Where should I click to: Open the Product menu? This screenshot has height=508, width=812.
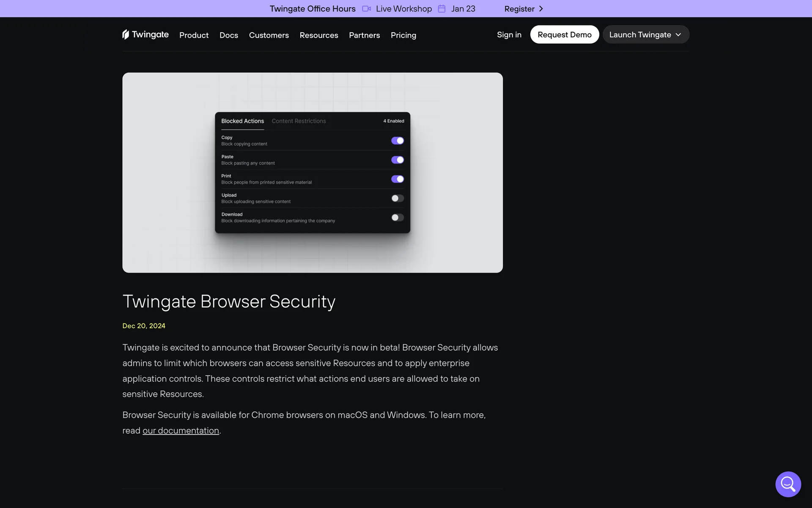click(194, 35)
